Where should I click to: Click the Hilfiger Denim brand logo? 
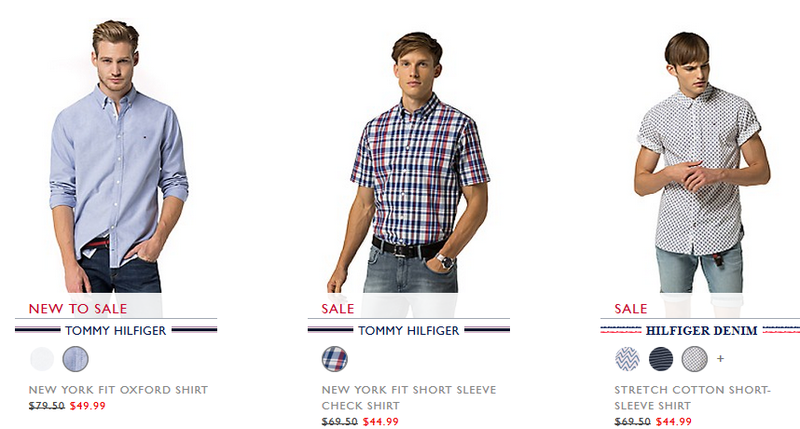(701, 331)
